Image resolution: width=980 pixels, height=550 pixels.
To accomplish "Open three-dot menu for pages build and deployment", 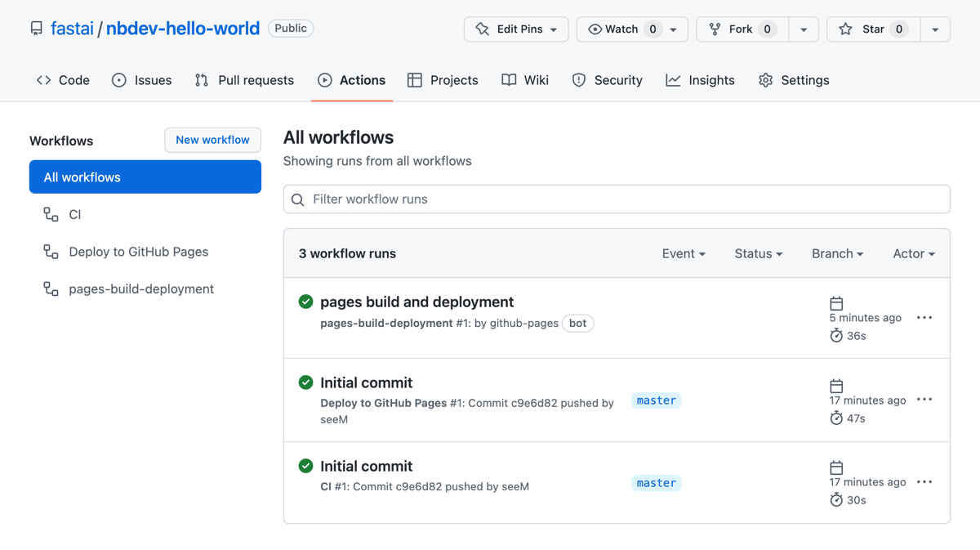I will (x=924, y=318).
